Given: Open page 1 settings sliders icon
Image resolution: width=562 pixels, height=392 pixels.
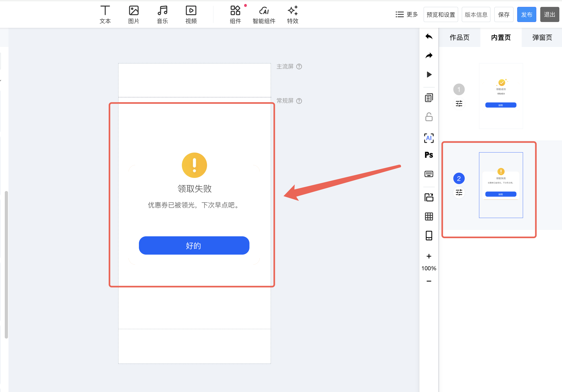Looking at the screenshot, I should (x=459, y=104).
